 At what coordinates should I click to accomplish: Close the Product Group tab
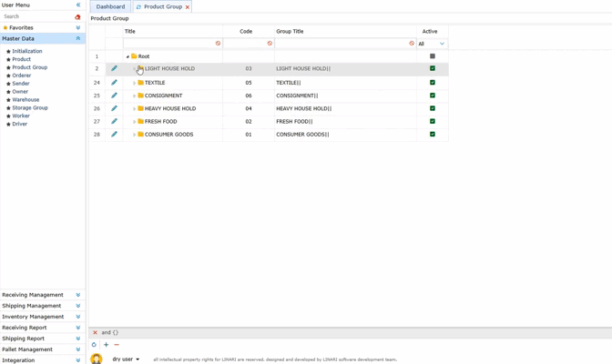[x=188, y=7]
